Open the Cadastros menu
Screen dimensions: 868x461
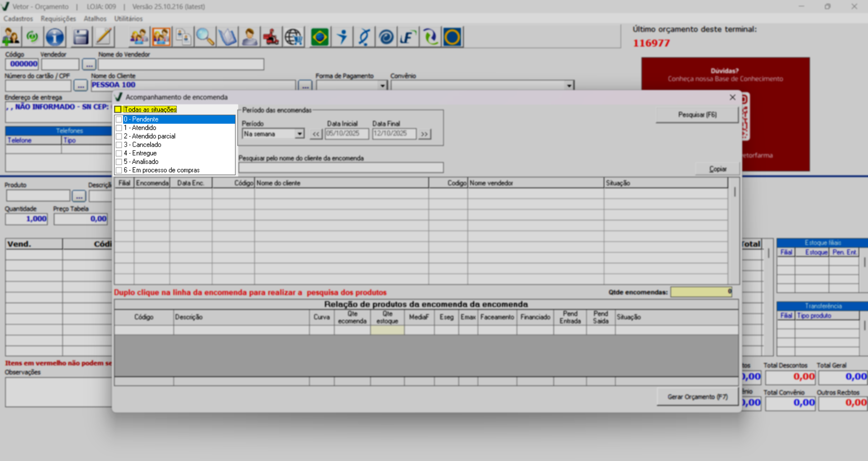(18, 19)
